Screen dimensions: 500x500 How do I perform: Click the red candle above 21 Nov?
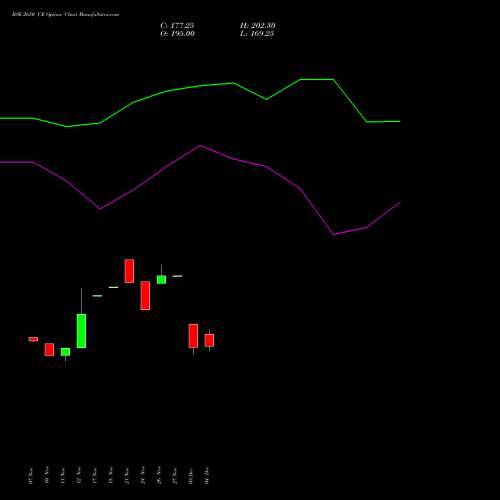click(x=129, y=271)
